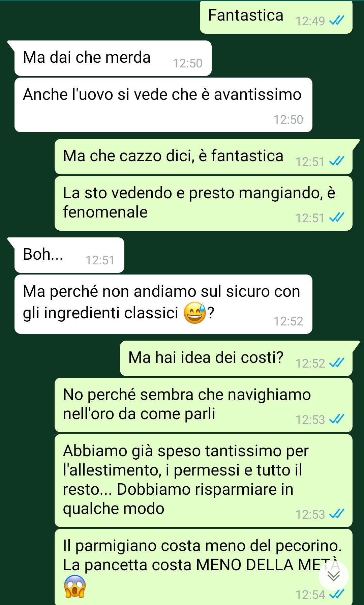Select the "Ma hai idea dei costi?" bubble
Viewport: 364px width, 605px height.
236,358
